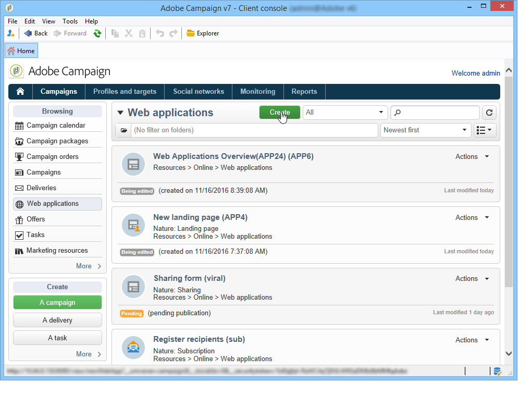The width and height of the screenshot is (532, 395).
Task: Open Web Applications Overview(APP24) (APP6)
Action: tap(233, 156)
